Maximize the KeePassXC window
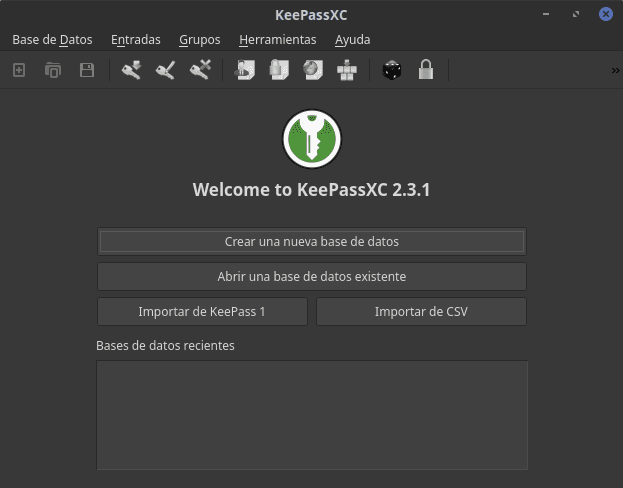Screen dimensions: 623x488 tap(576, 14)
